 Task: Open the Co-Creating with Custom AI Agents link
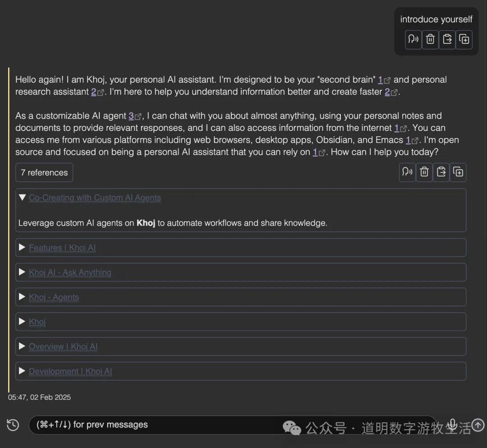click(x=95, y=198)
